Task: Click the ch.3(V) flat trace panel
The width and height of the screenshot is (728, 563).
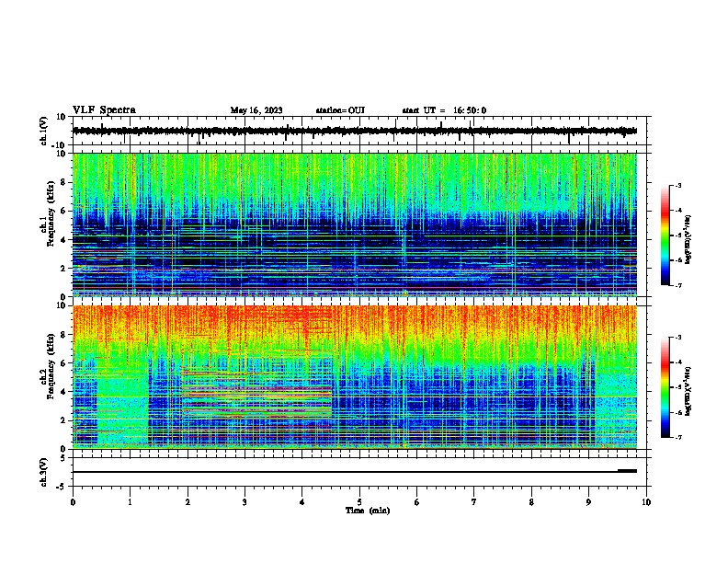Action: (359, 472)
